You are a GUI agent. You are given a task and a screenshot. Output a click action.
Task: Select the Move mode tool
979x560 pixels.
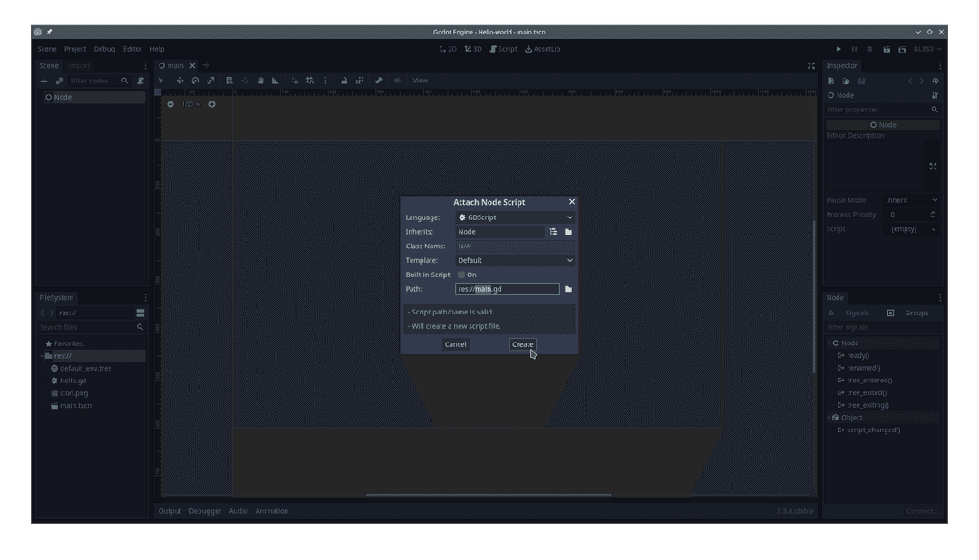180,80
